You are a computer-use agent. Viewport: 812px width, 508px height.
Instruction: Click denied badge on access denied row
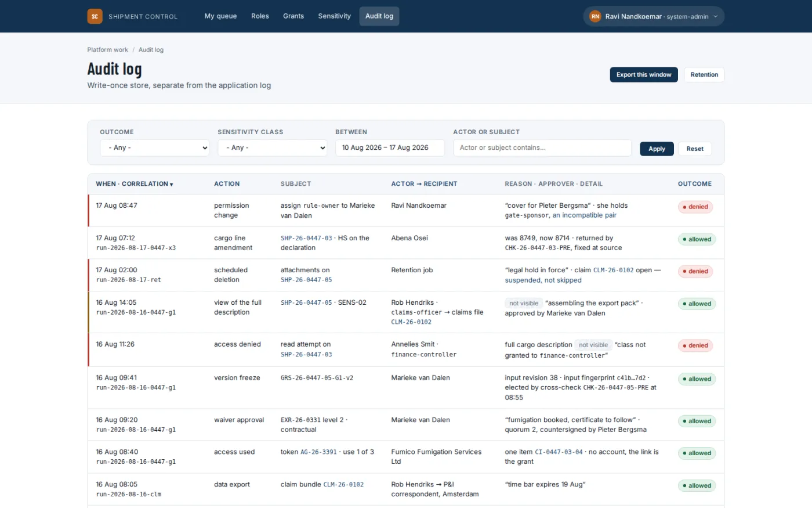pos(695,345)
